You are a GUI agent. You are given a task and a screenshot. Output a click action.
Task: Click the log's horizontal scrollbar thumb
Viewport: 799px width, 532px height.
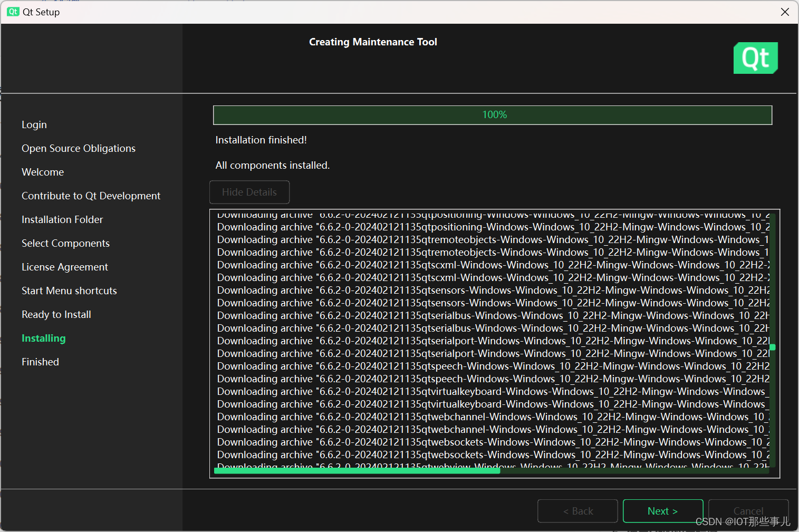(357, 471)
